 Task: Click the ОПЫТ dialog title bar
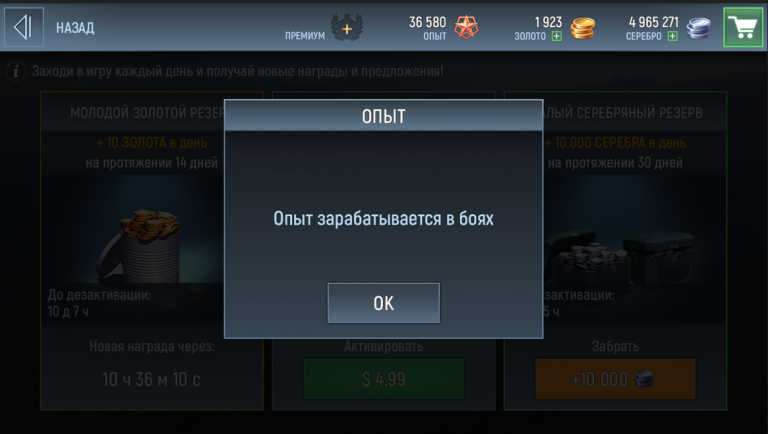point(384,116)
